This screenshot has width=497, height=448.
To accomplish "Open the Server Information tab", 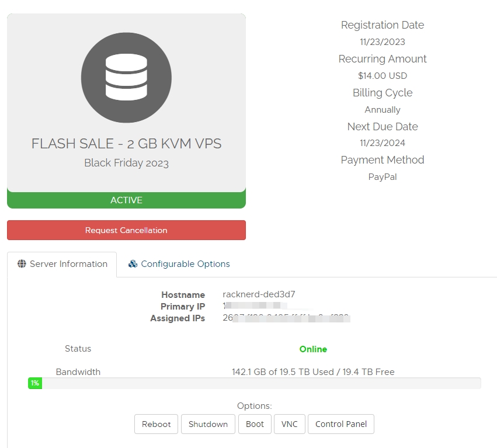I will click(62, 264).
